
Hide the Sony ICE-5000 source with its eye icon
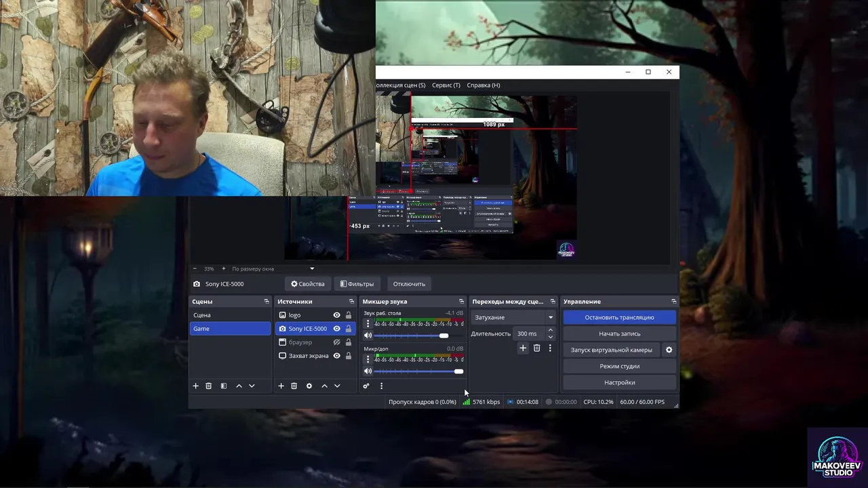pyautogui.click(x=336, y=329)
